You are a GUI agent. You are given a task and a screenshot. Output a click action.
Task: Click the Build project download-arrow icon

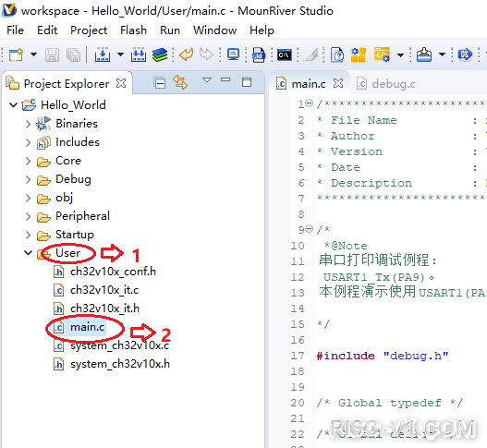coord(103,54)
